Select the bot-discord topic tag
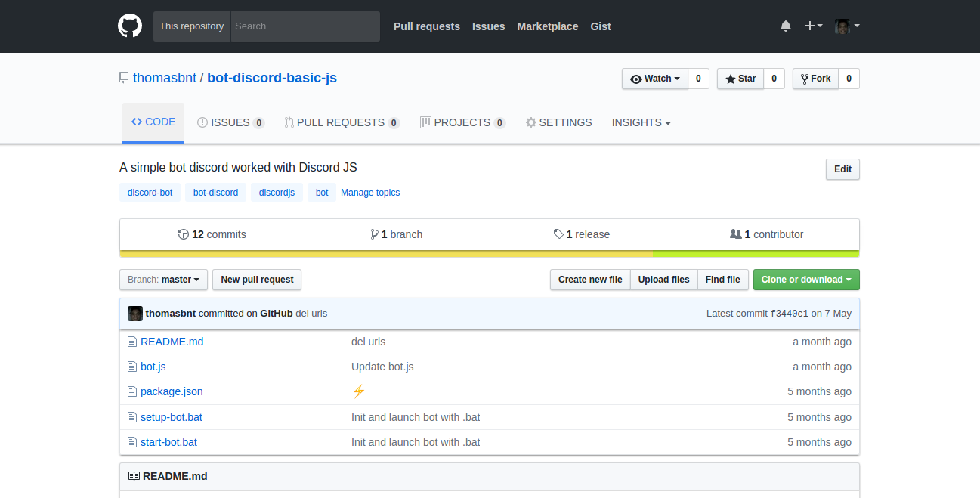This screenshot has width=980, height=498. [x=215, y=193]
